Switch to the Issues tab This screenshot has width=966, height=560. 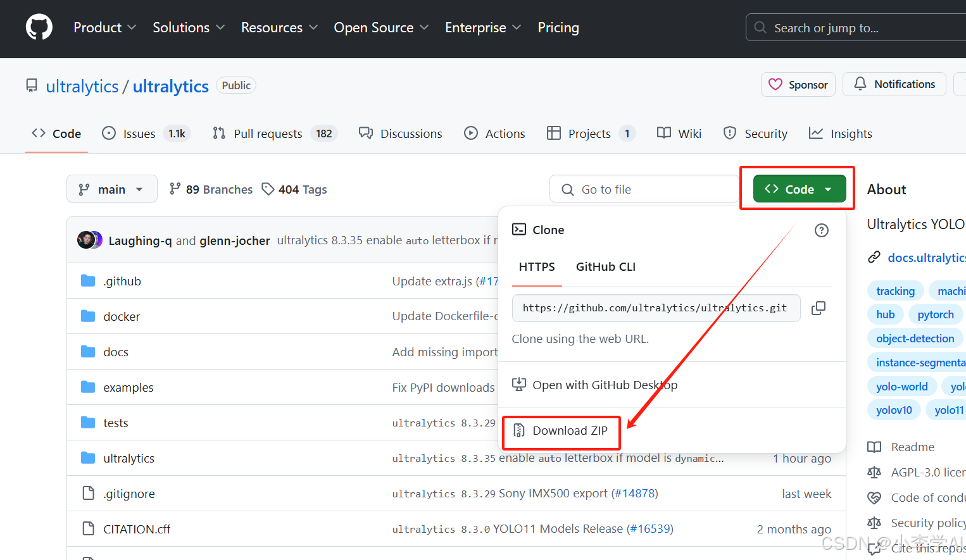click(146, 134)
